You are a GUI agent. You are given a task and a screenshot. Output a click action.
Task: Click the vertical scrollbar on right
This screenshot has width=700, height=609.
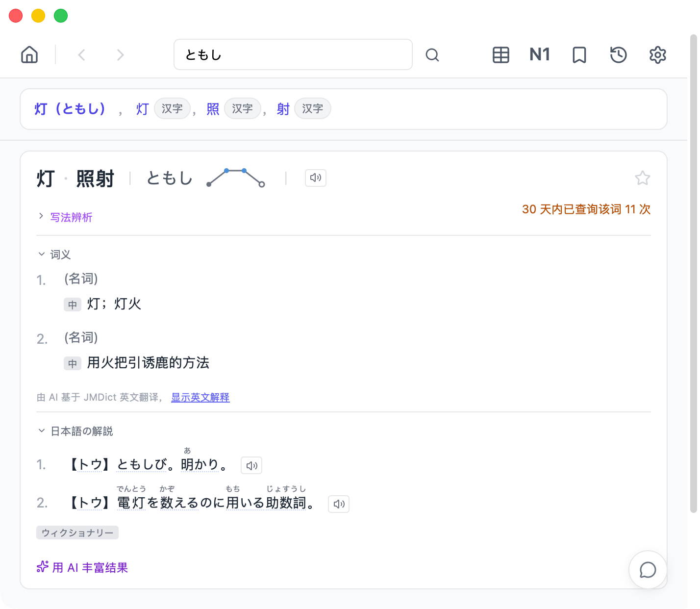[693, 274]
